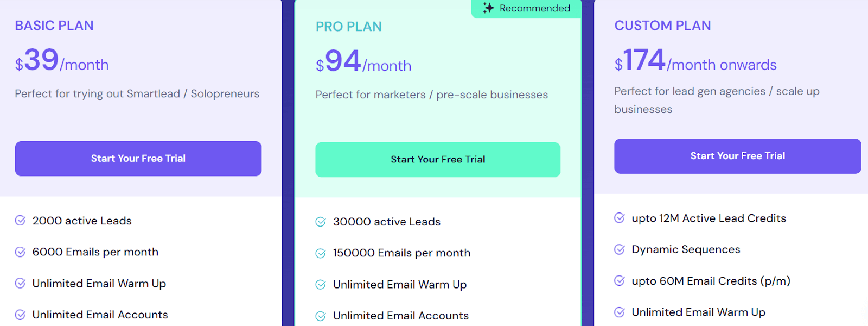Image resolution: width=868 pixels, height=326 pixels.
Task: Click the checkmark beside Dynamic Sequences
Action: pyautogui.click(x=619, y=249)
